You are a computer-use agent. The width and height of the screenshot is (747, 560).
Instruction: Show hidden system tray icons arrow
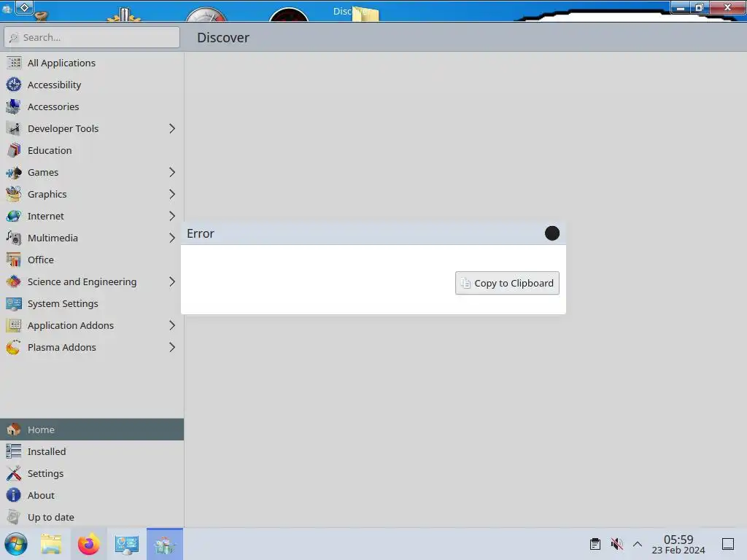point(638,544)
